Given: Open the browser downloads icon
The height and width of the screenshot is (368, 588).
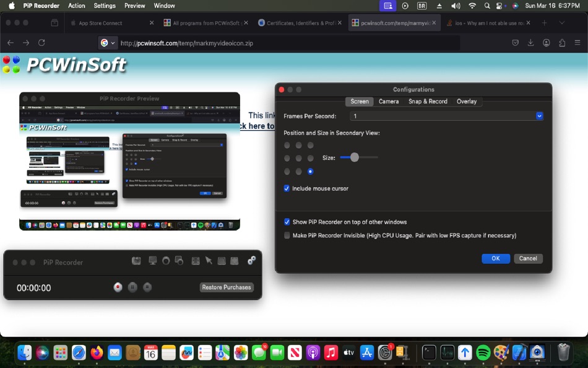Looking at the screenshot, I should point(530,43).
